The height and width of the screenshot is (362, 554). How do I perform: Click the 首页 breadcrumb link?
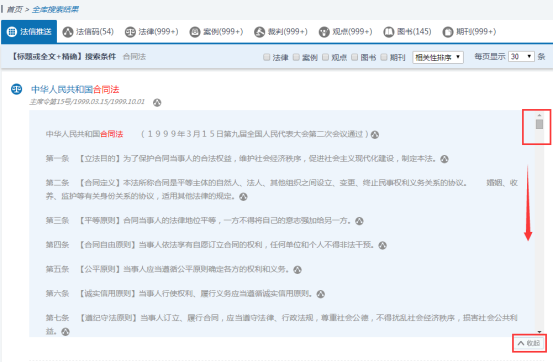pos(14,10)
